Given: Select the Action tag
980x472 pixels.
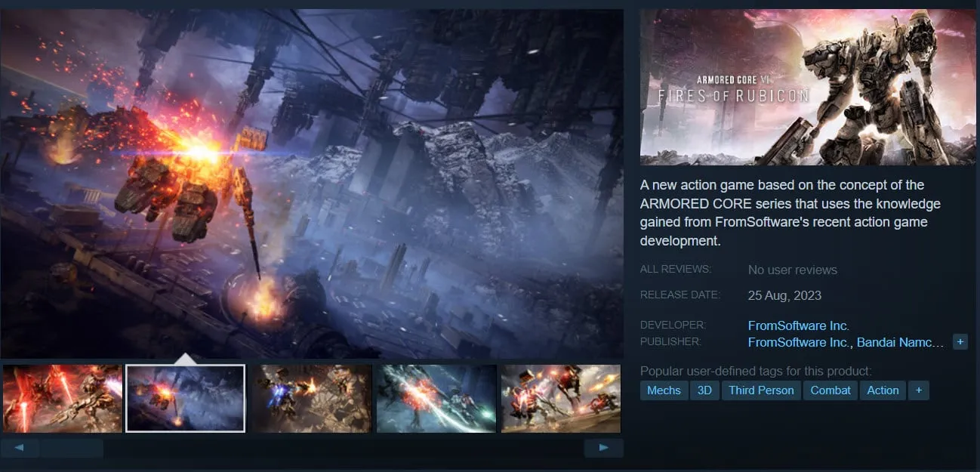Looking at the screenshot, I should point(883,390).
